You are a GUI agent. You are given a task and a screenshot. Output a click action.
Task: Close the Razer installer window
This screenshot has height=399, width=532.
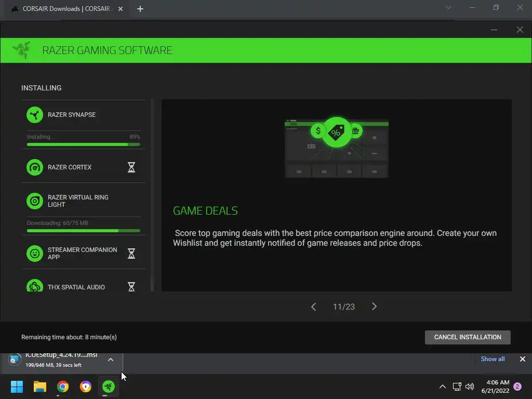(520, 30)
